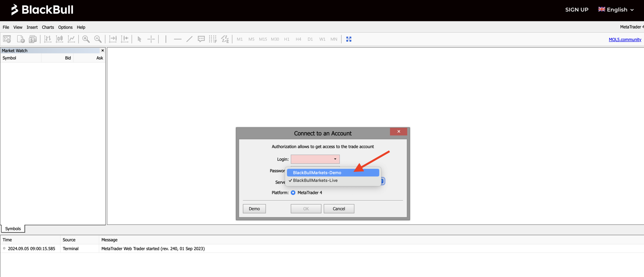
Task: Click the SIGN UP link
Action: pos(577,10)
